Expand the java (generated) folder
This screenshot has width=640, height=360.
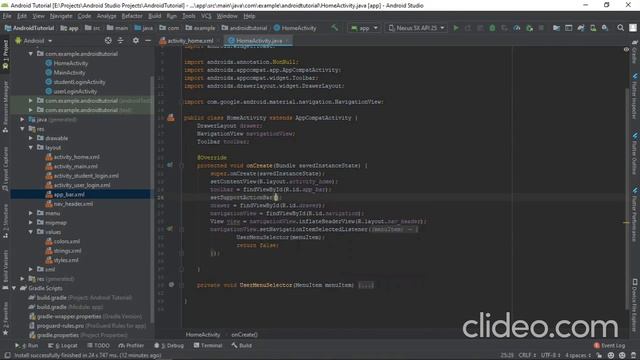tap(22, 120)
